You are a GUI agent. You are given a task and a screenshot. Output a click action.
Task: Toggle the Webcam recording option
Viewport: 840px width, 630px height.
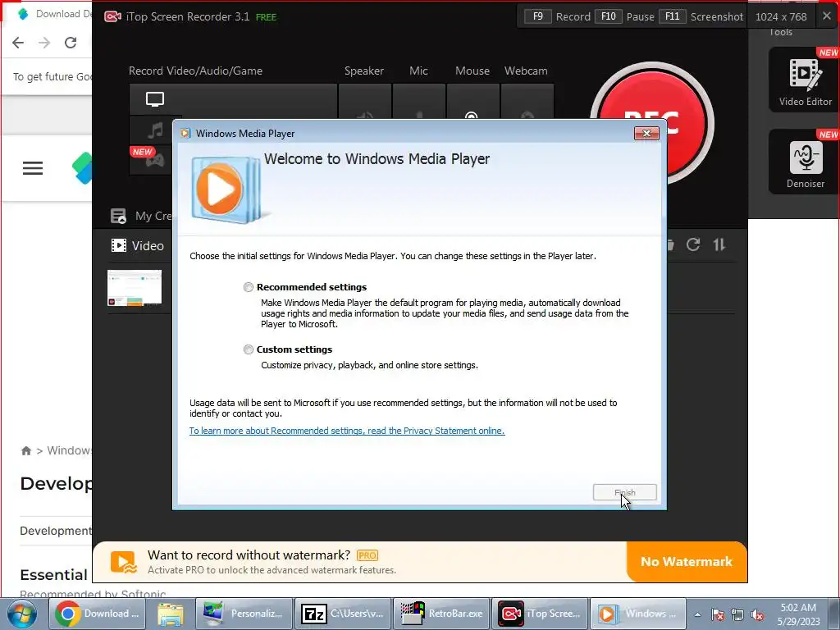point(527,102)
